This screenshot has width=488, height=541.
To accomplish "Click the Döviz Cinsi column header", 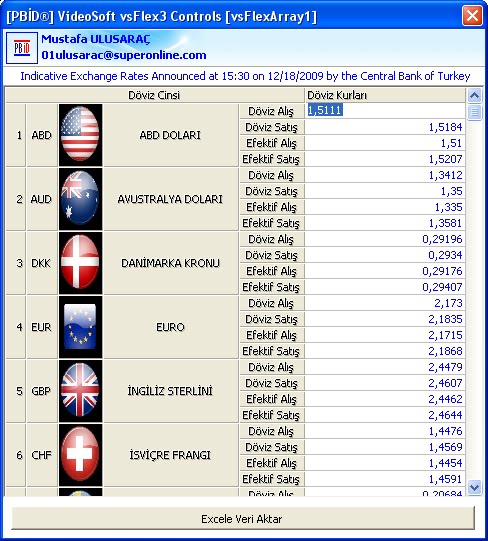I will [154, 95].
